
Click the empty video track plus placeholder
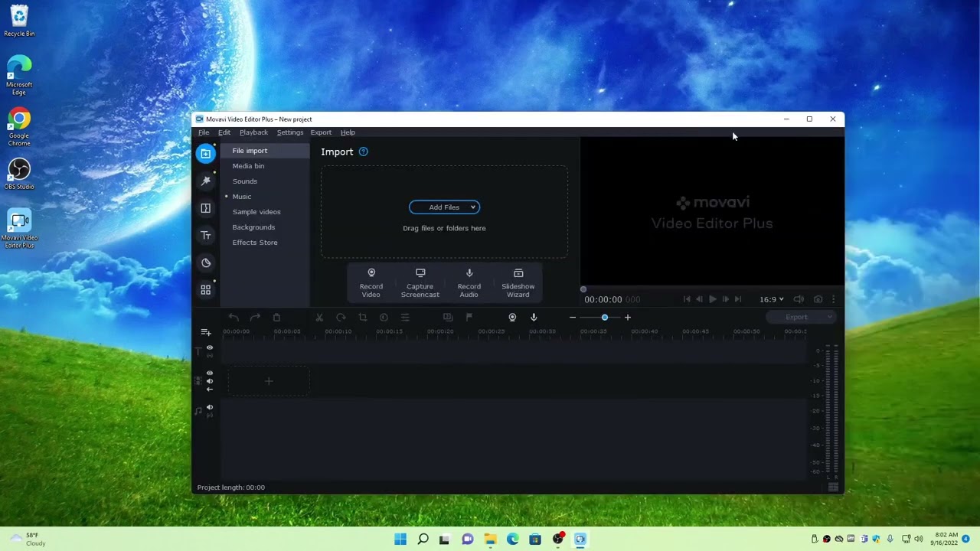coord(269,381)
